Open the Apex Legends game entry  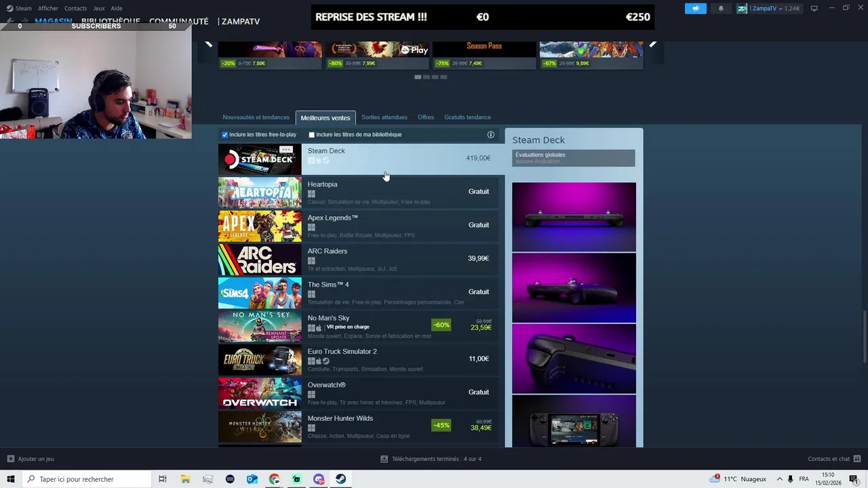click(358, 226)
